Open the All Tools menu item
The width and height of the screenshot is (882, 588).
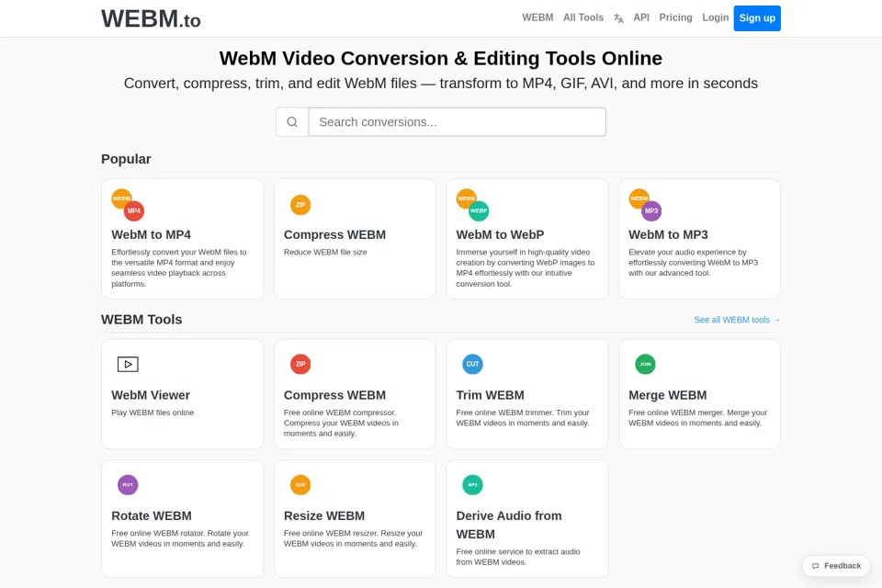pos(583,17)
